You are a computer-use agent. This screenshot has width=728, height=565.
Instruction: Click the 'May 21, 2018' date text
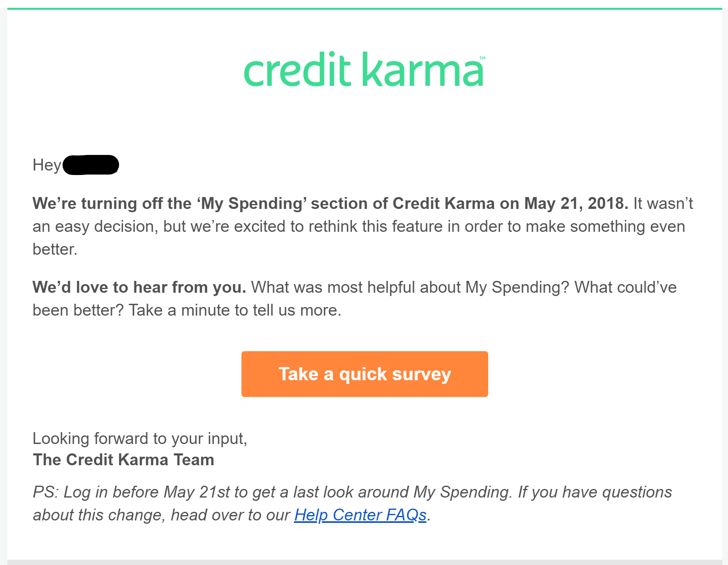coord(576,203)
